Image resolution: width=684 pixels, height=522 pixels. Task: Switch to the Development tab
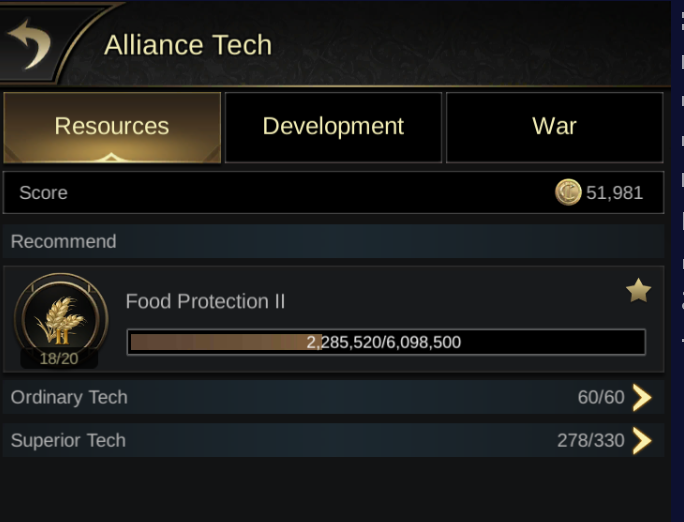(x=333, y=127)
